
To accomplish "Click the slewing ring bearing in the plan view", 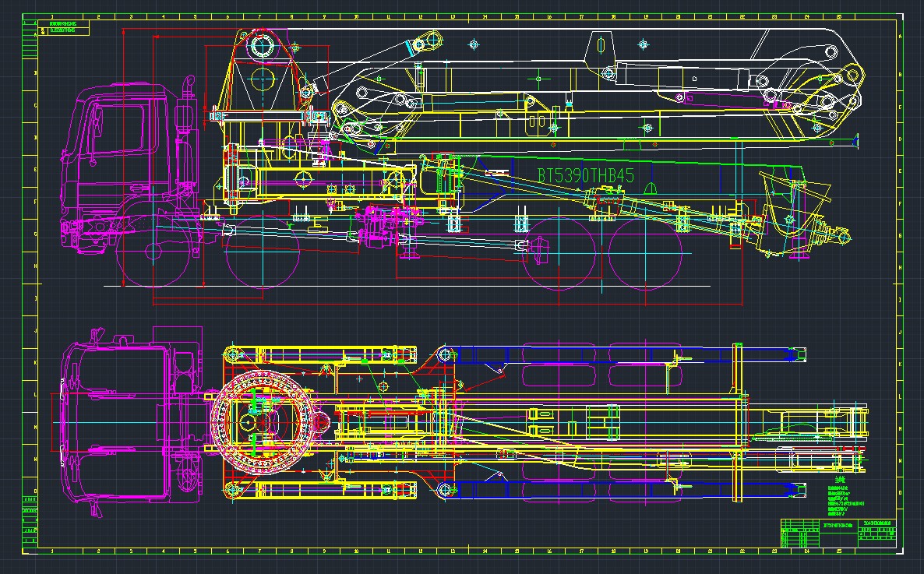I will point(263,423).
